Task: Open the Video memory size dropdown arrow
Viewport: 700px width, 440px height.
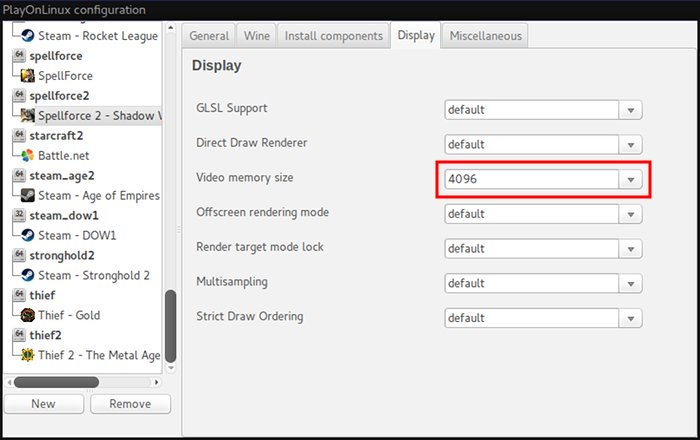Action: click(631, 179)
